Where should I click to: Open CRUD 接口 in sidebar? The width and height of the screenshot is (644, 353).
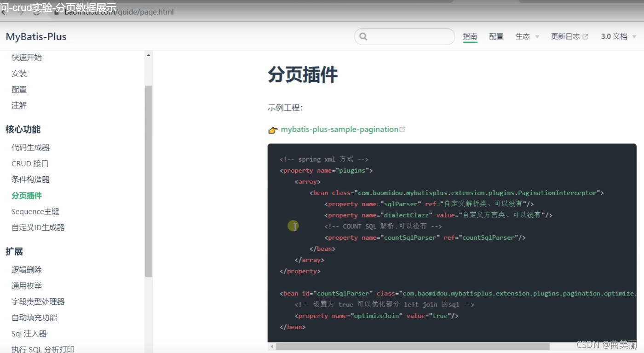point(30,163)
